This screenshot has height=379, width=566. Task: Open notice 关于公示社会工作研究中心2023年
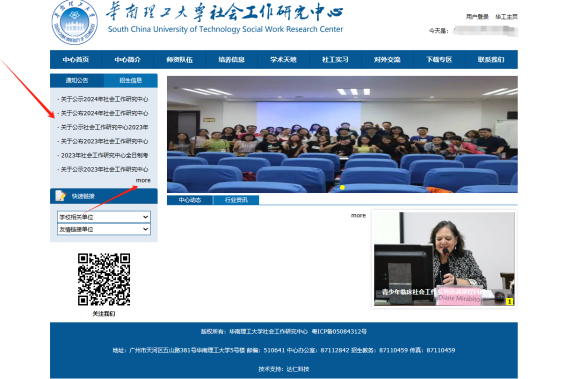pyautogui.click(x=104, y=127)
